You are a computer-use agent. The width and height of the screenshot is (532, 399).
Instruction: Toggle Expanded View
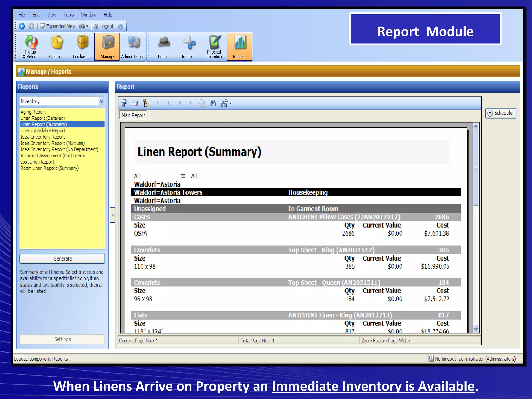(x=58, y=26)
